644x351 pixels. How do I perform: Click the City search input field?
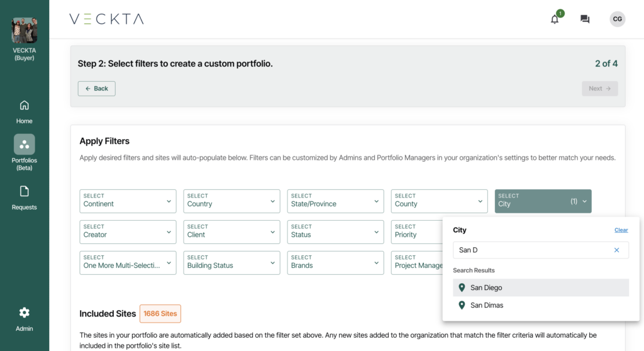(x=534, y=250)
